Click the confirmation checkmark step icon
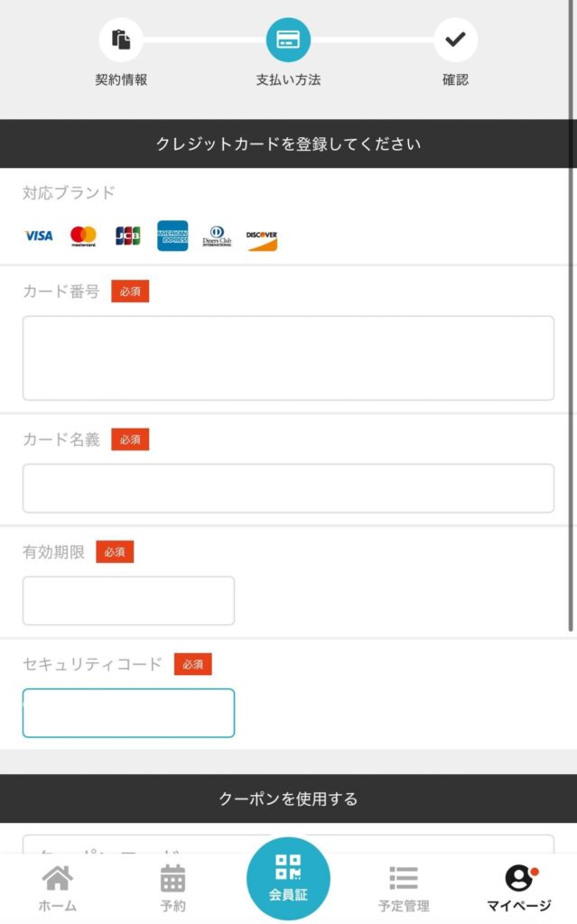Screen dimensions: 577x924 [x=455, y=40]
